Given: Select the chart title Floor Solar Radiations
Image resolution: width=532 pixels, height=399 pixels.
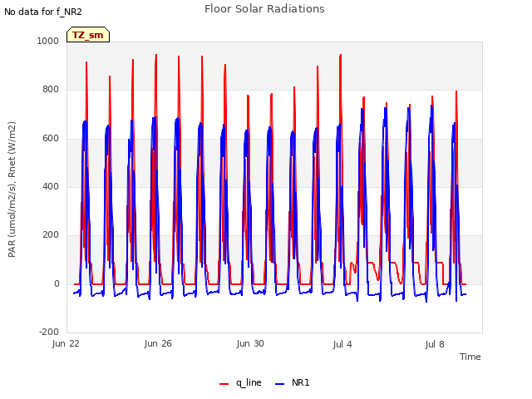Looking at the screenshot, I should [264, 9].
